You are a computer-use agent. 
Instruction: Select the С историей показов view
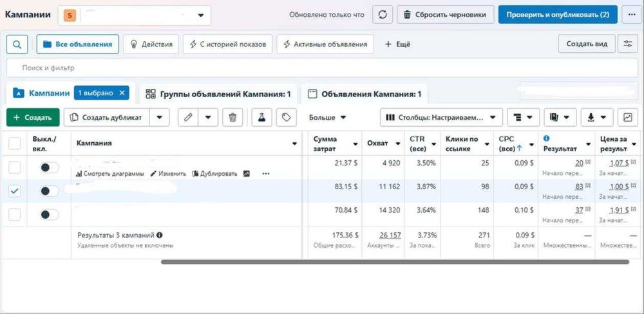click(227, 44)
